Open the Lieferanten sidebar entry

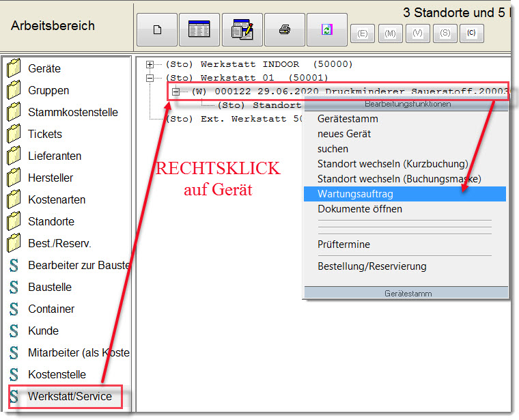55,156
